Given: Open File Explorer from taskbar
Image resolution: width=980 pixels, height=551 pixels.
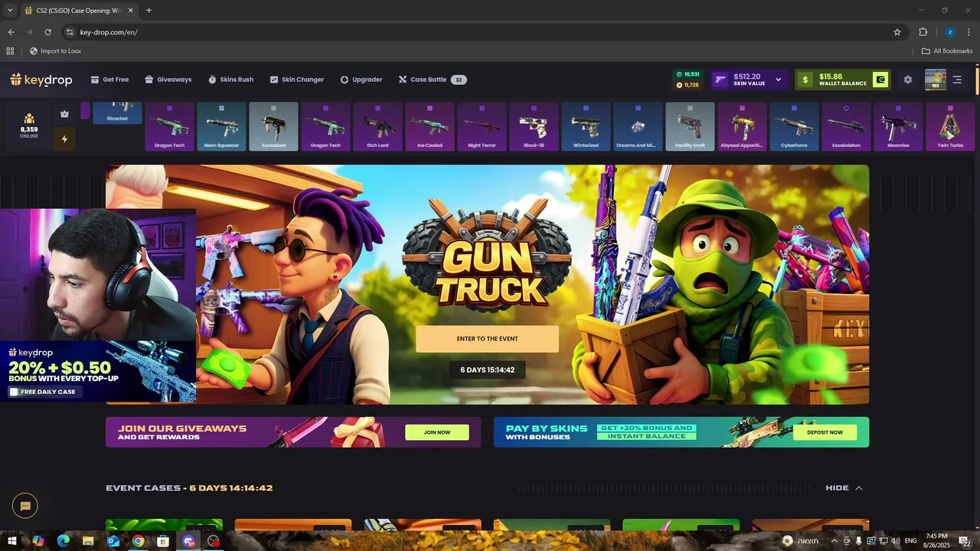Looking at the screenshot, I should 88,541.
